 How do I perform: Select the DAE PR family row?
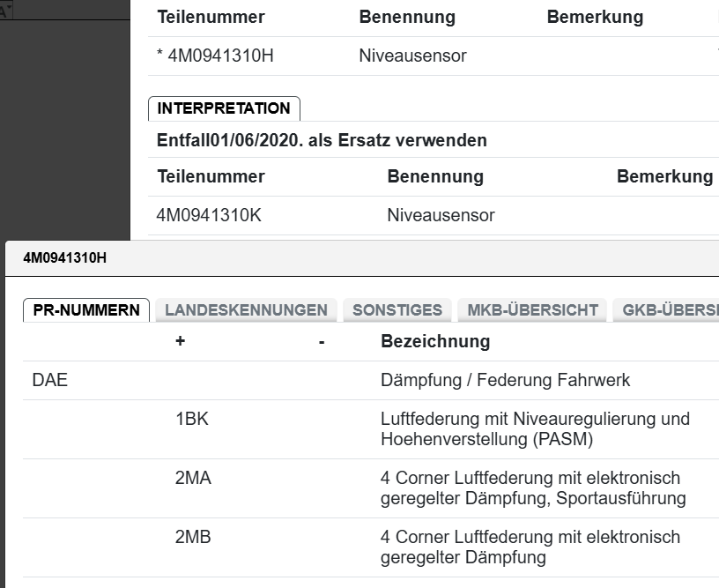coord(49,381)
